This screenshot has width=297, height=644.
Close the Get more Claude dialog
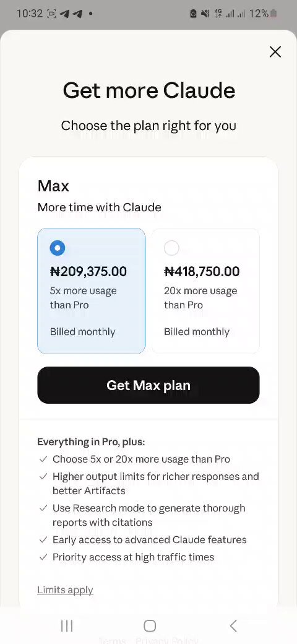pos(275,52)
